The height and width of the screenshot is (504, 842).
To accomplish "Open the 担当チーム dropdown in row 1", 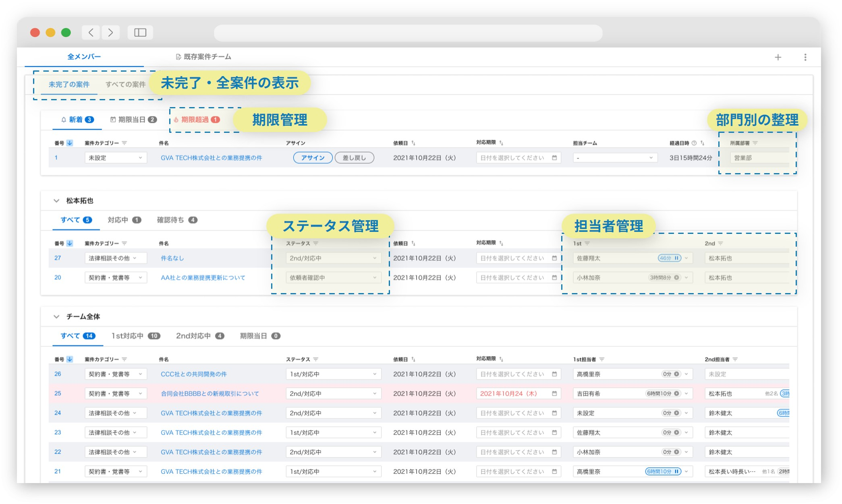I will [615, 158].
